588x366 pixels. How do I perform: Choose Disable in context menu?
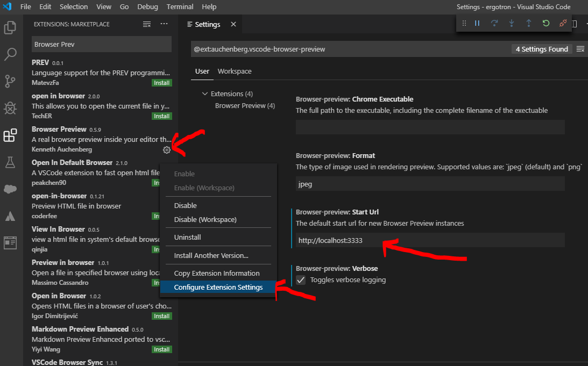click(x=218, y=206)
